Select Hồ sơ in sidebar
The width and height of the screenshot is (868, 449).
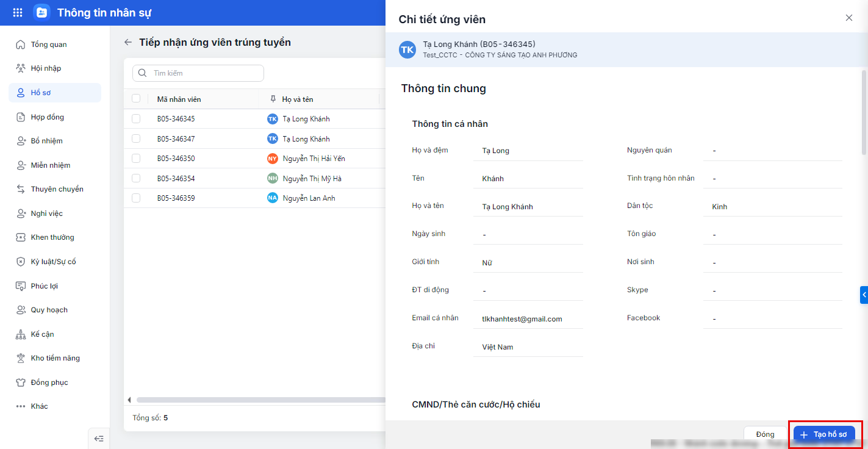pos(55,93)
